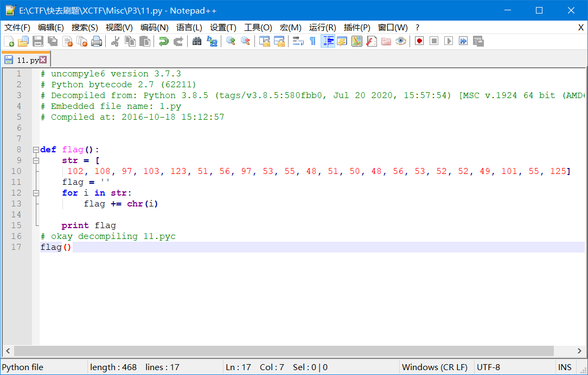Viewport: 588px width, 375px height.
Task: Click the Stop recording macro icon
Action: [434, 41]
